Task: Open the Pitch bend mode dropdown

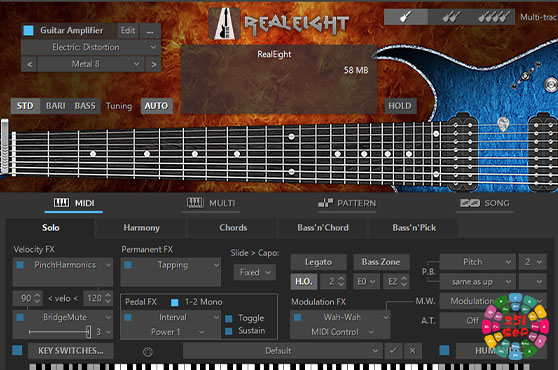Action: pos(478,262)
